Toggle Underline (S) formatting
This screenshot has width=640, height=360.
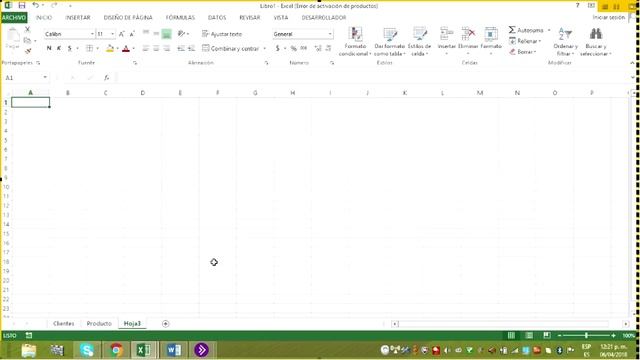(70, 48)
